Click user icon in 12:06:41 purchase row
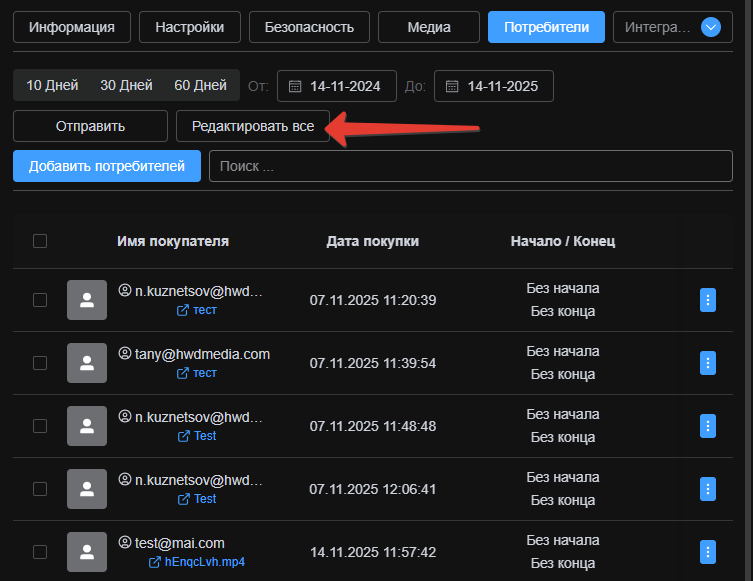The width and height of the screenshot is (753, 581). pyautogui.click(x=125, y=479)
